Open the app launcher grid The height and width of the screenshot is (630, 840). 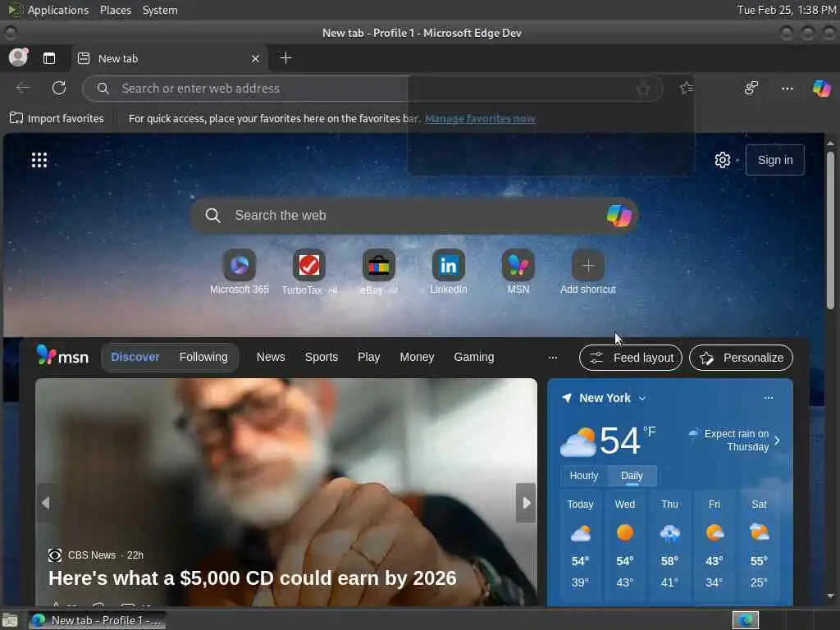coord(39,160)
